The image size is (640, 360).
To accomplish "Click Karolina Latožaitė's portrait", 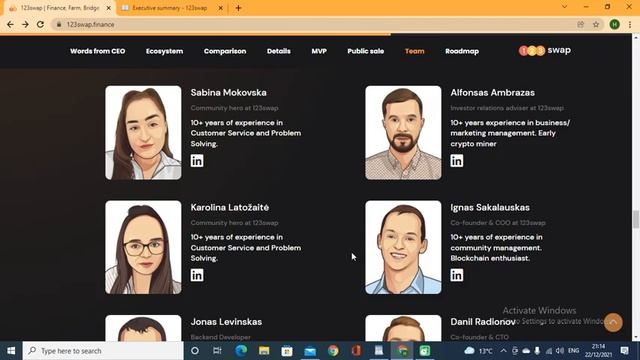I will pos(143,247).
